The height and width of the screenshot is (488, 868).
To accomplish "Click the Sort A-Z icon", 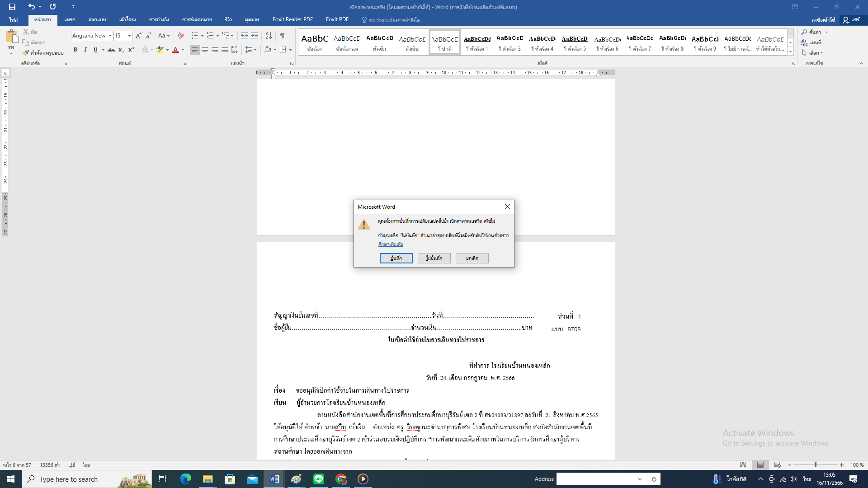I will (269, 36).
